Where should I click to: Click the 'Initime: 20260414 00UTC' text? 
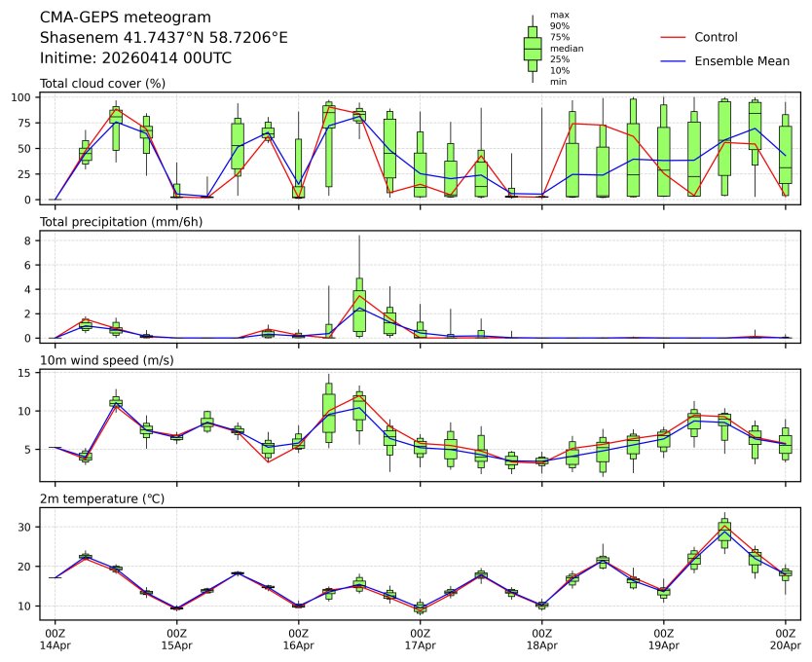(135, 57)
